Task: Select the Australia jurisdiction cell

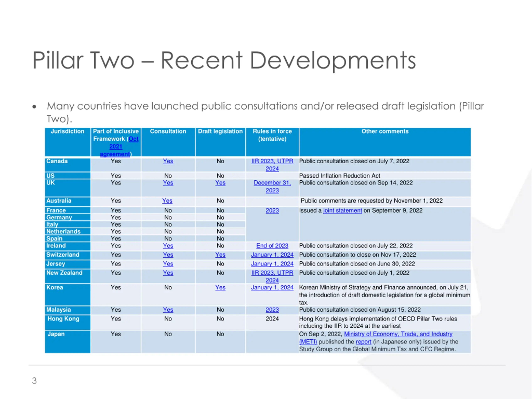Action: (68, 202)
